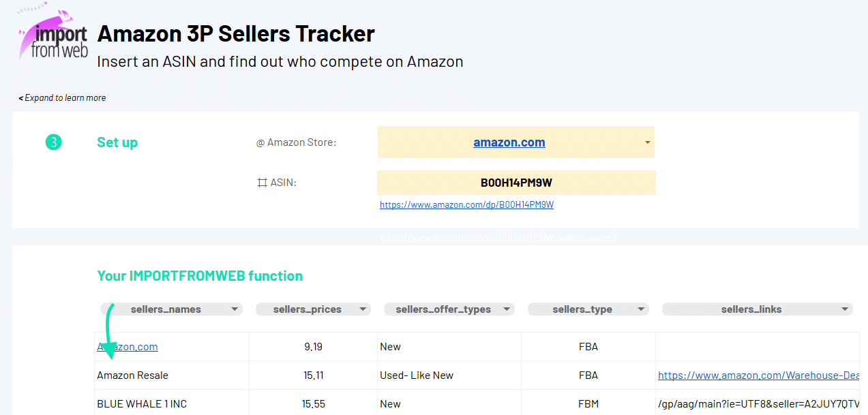868x415 pixels.
Task: Click the amazon.com store link
Action: click(509, 142)
